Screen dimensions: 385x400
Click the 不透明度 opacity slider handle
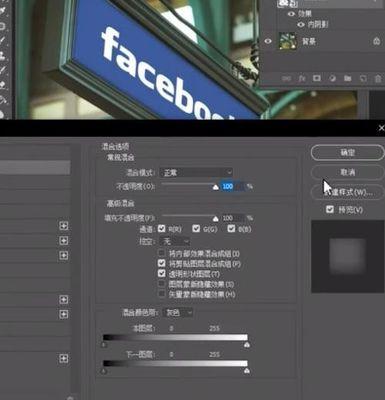[x=216, y=188]
